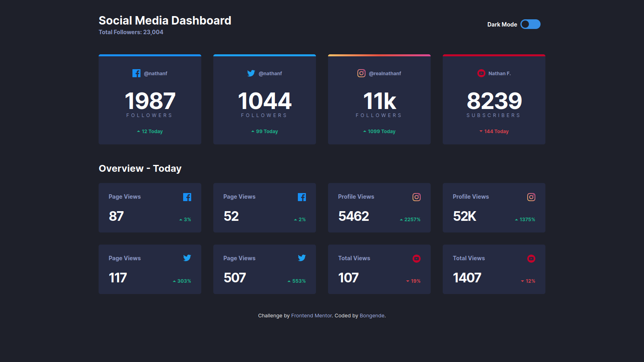This screenshot has width=644, height=362.
Task: Select the 11k followers Instagram card count
Action: pos(380,101)
